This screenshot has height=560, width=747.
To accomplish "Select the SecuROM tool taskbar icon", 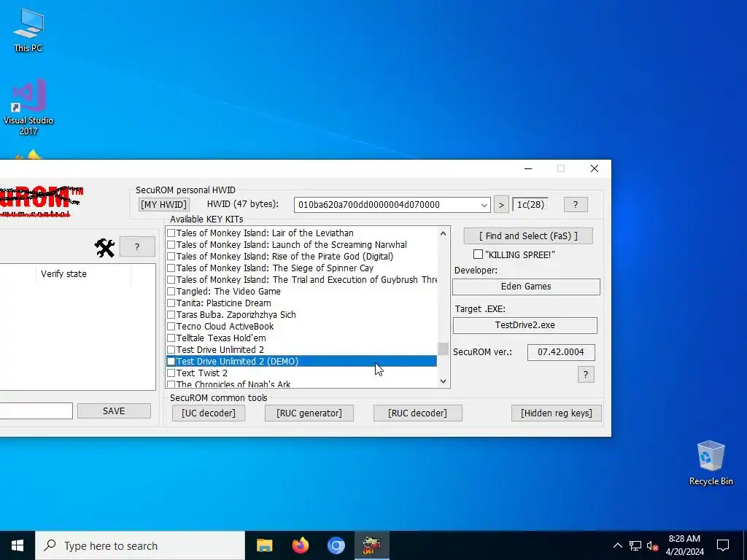I will (x=372, y=545).
